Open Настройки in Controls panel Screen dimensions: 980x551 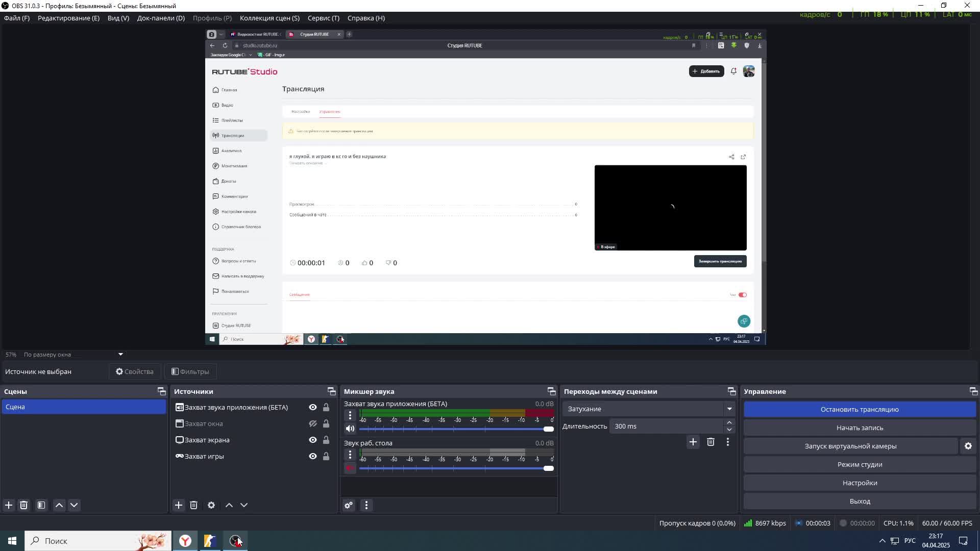[x=860, y=483]
